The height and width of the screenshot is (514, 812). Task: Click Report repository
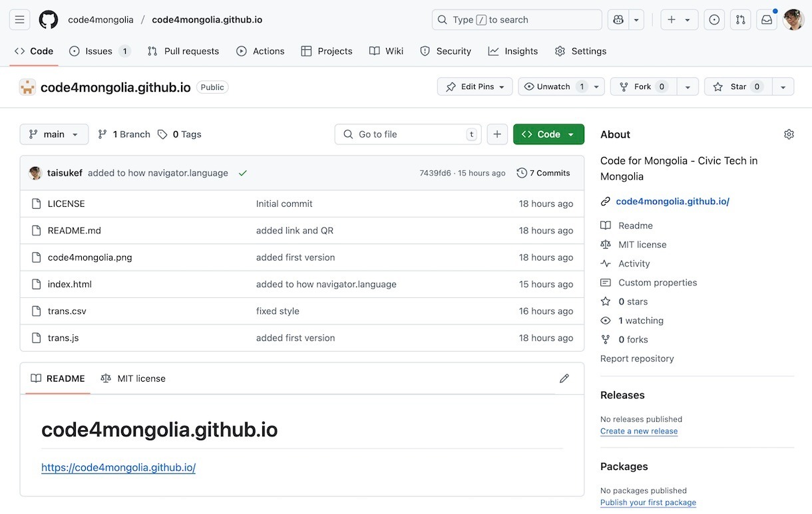click(637, 358)
